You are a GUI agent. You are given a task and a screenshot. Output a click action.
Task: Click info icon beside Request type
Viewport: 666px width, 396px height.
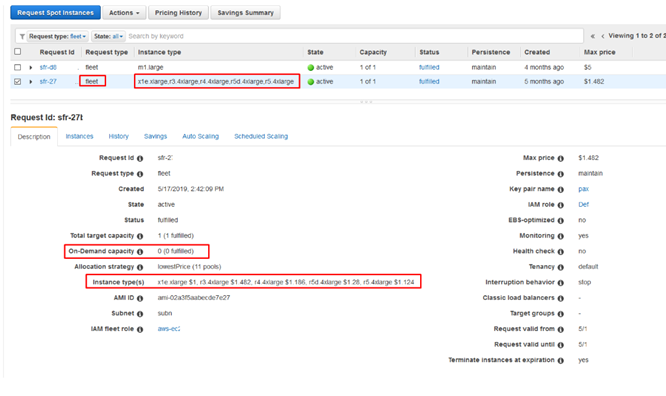tap(140, 174)
